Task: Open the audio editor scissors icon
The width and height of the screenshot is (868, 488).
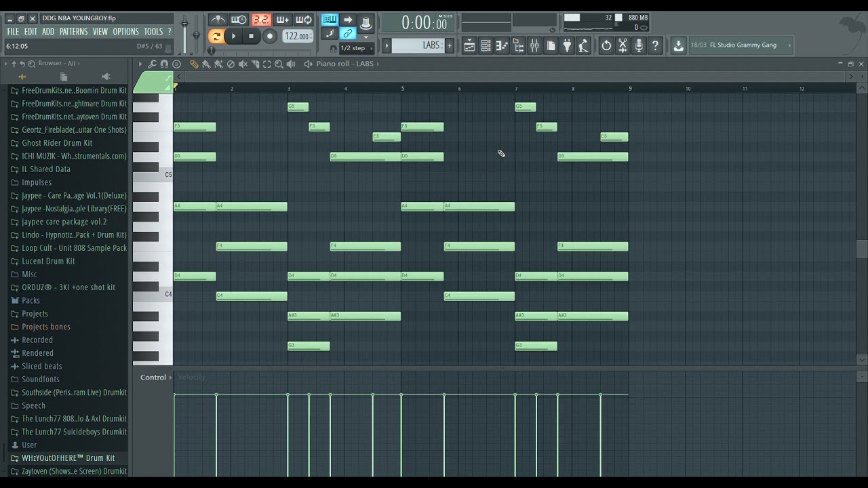Action: [x=623, y=46]
